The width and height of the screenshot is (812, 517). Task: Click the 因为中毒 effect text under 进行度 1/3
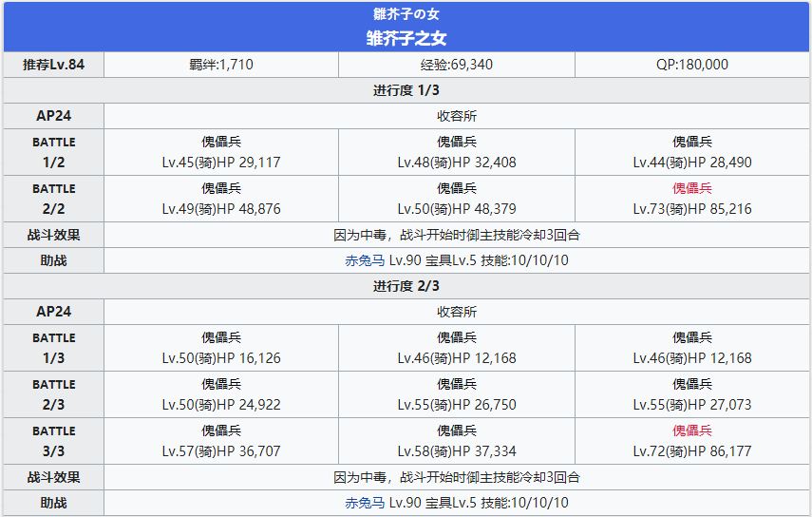[x=457, y=235]
